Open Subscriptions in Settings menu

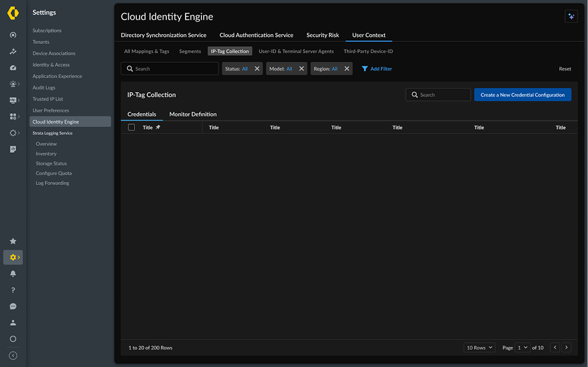pos(47,30)
